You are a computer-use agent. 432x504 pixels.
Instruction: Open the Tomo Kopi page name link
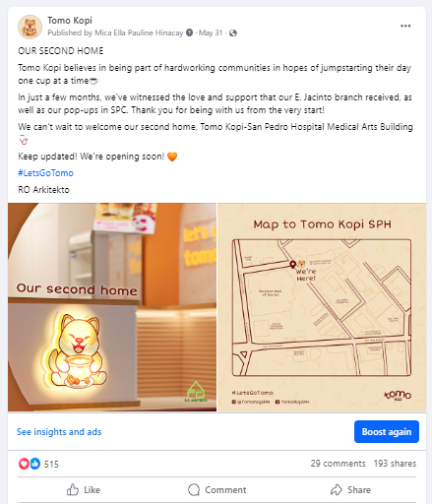click(x=70, y=21)
